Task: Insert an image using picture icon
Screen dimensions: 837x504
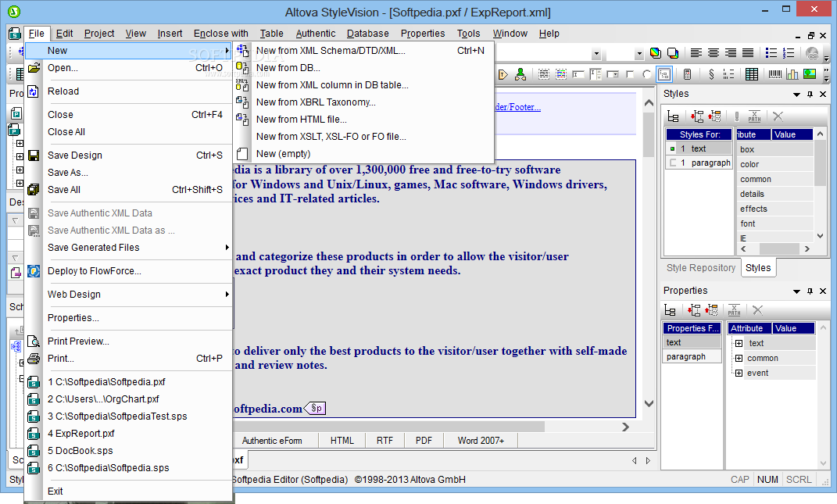Action: tap(809, 73)
